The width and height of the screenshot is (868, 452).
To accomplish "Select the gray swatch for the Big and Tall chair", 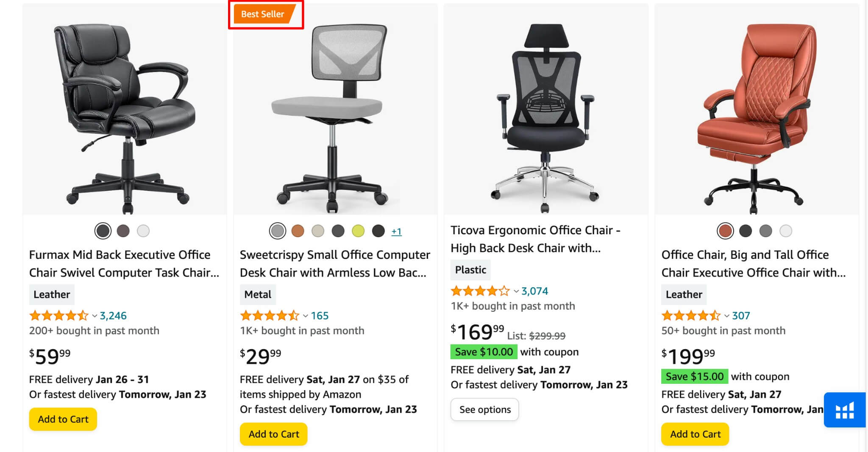I will click(765, 231).
